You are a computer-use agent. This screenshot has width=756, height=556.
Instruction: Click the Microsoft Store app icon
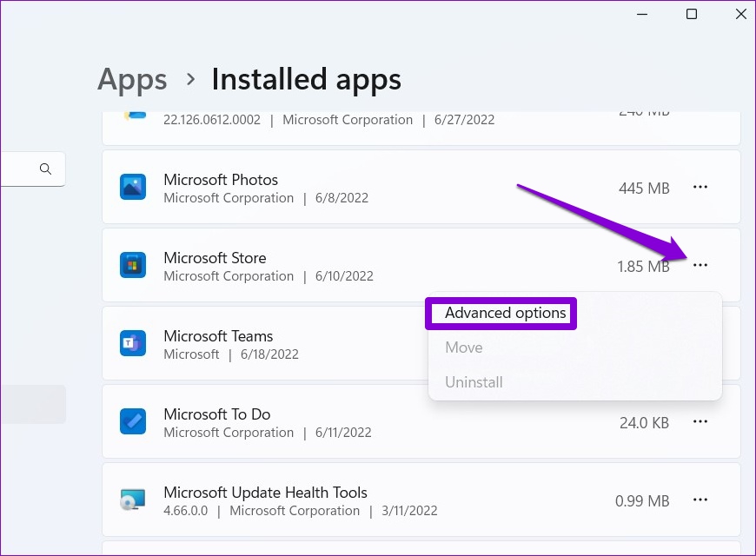(x=133, y=265)
